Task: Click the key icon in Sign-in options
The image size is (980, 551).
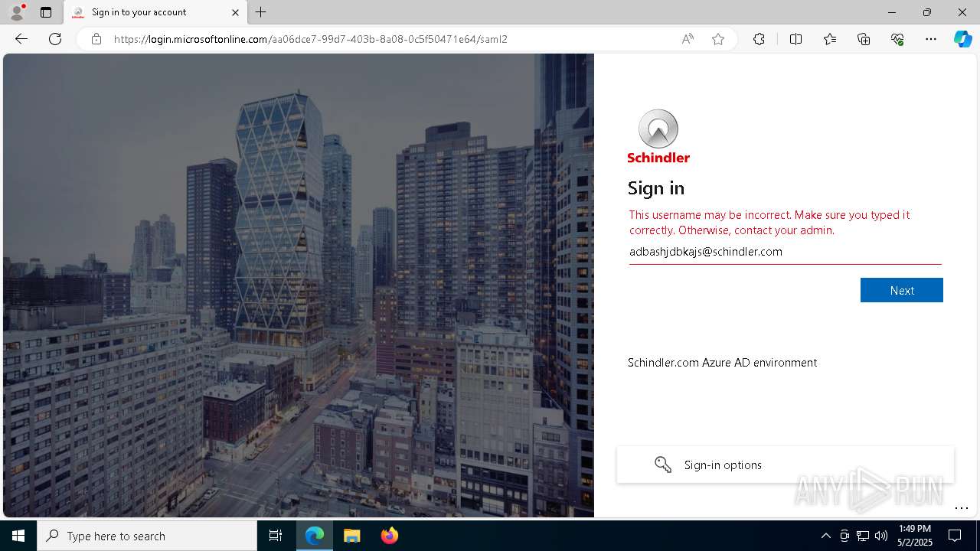Action: coord(663,465)
